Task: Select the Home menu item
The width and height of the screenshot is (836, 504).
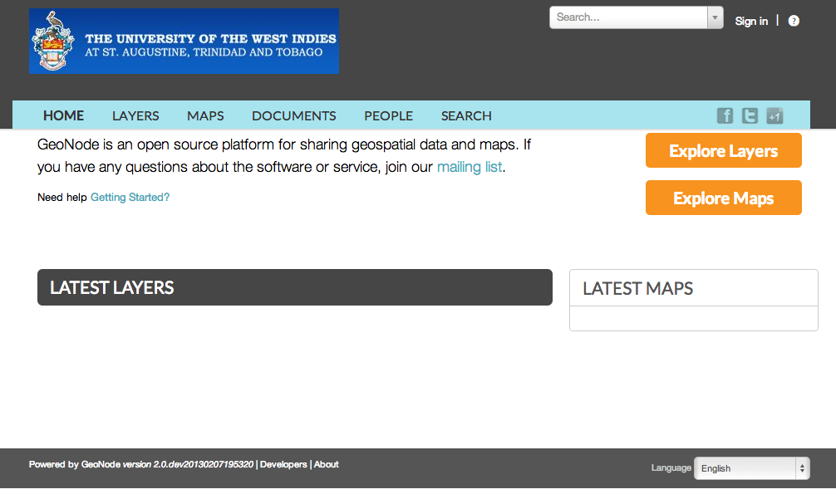Action: 63,115
